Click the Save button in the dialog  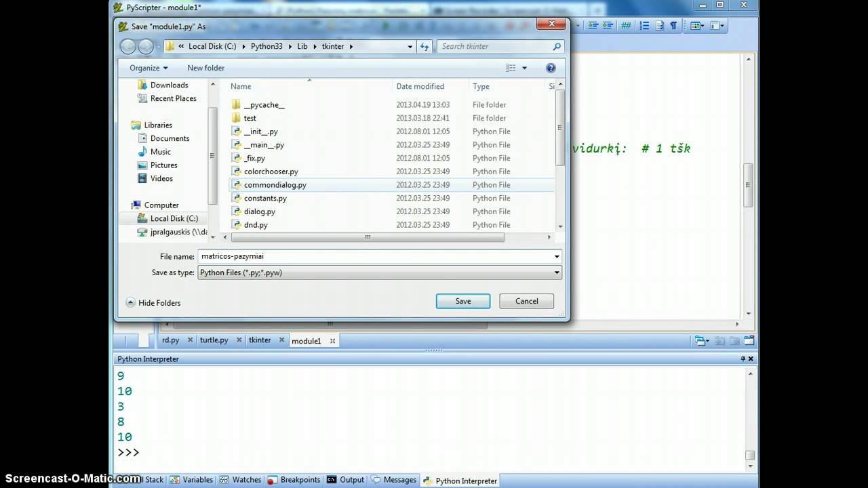pyautogui.click(x=462, y=301)
